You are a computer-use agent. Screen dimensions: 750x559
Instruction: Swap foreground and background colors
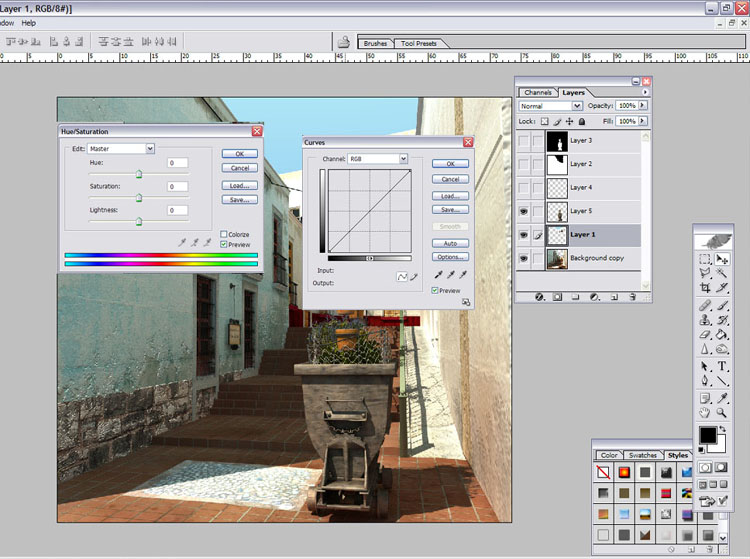tap(722, 429)
